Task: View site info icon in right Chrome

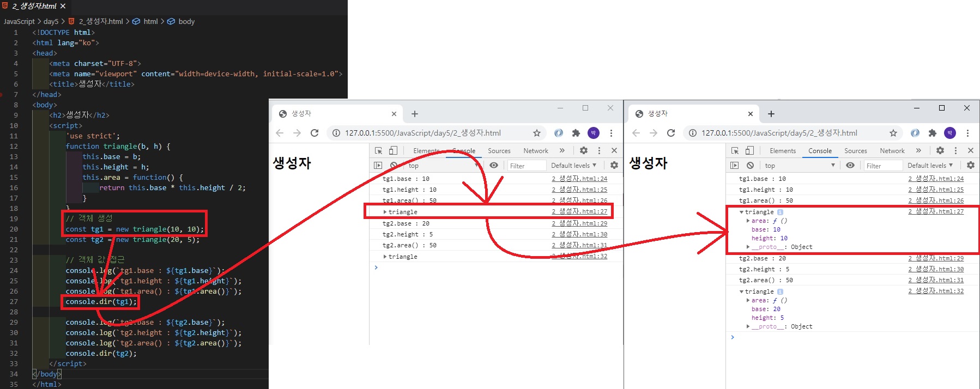Action: (693, 133)
